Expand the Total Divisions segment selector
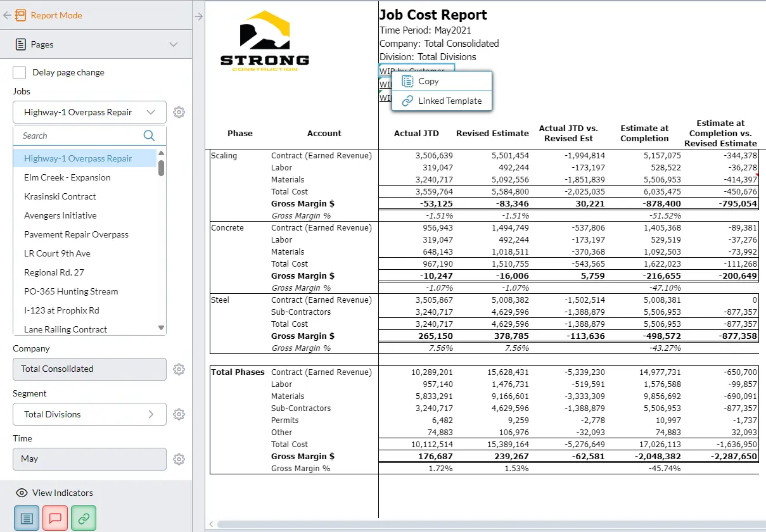This screenshot has width=766, height=532. coord(89,414)
